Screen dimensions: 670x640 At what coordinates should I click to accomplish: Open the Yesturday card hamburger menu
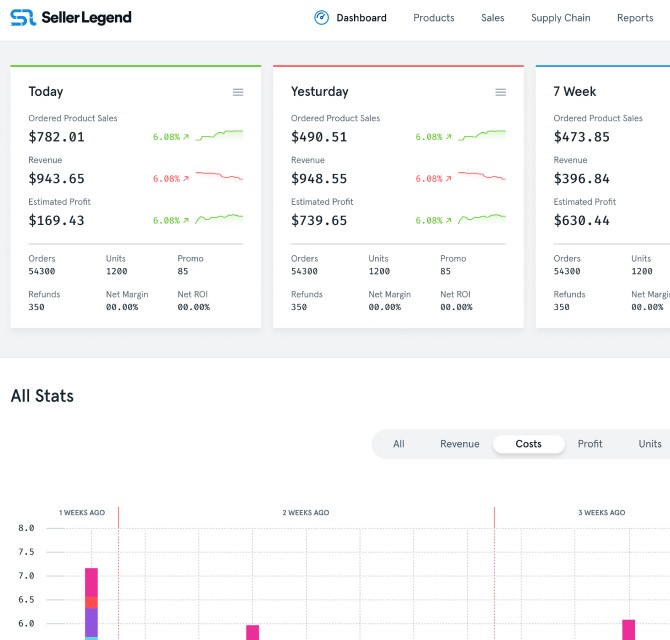tap(500, 92)
